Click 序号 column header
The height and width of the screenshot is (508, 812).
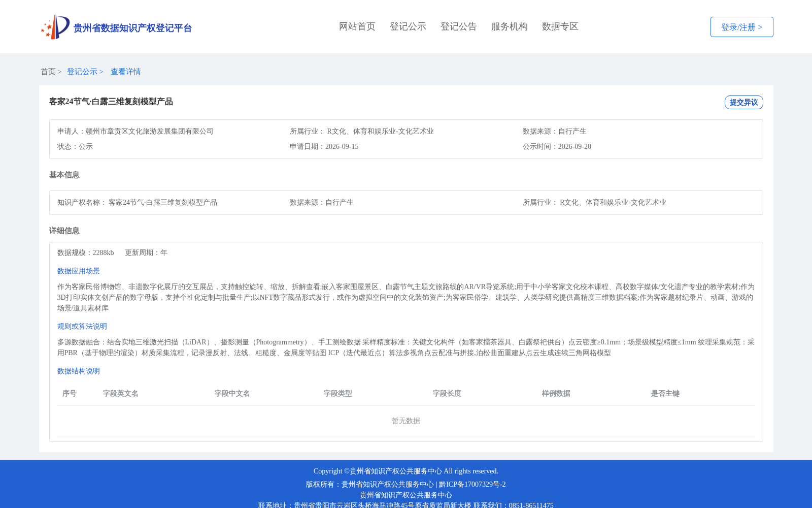click(x=70, y=394)
